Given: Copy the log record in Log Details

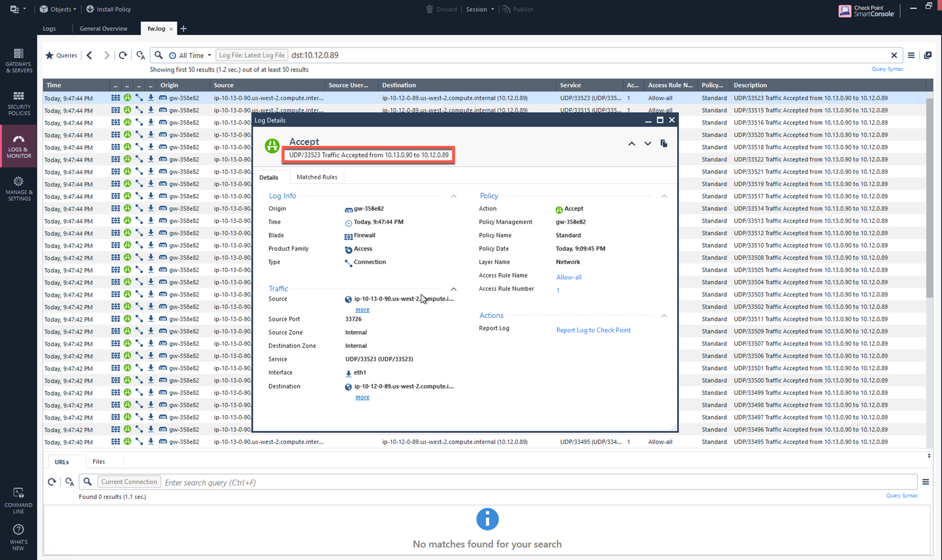Looking at the screenshot, I should click(x=664, y=143).
